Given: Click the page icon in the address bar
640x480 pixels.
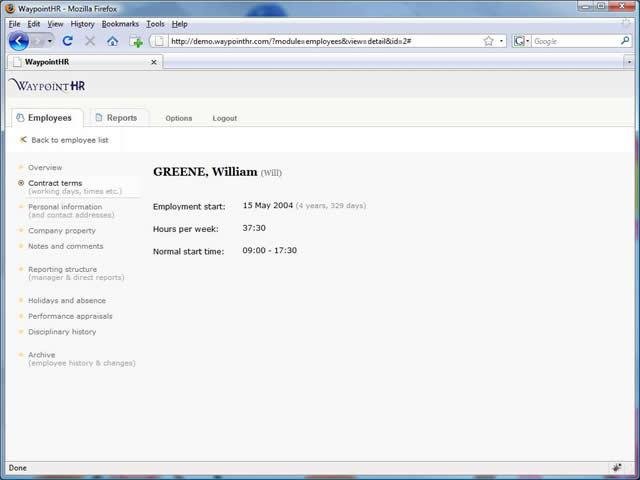Looking at the screenshot, I should pyautogui.click(x=160, y=41).
